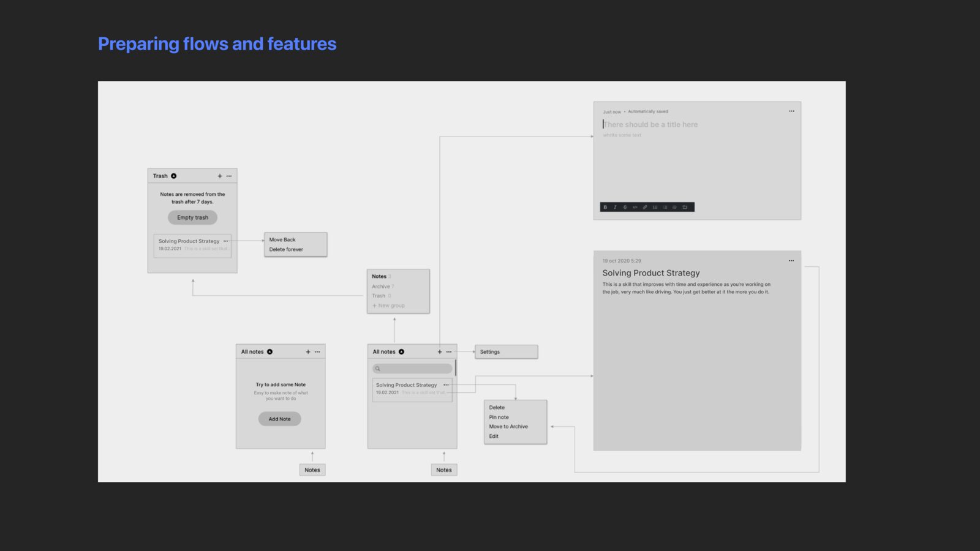Click the plus icon in the Trash panel header

[220, 176]
